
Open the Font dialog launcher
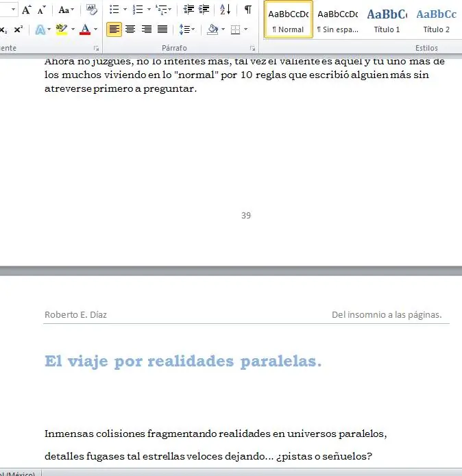[x=96, y=48]
